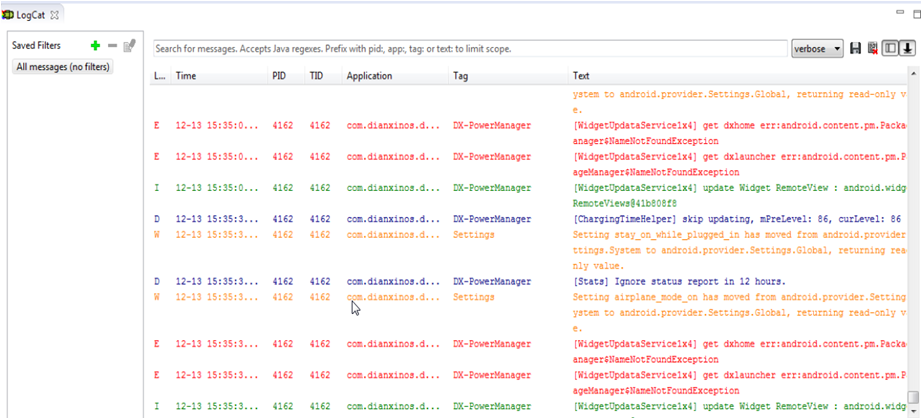The image size is (922, 419).
Task: Click Settings tag in airplane_mode_on row
Action: [473, 297]
